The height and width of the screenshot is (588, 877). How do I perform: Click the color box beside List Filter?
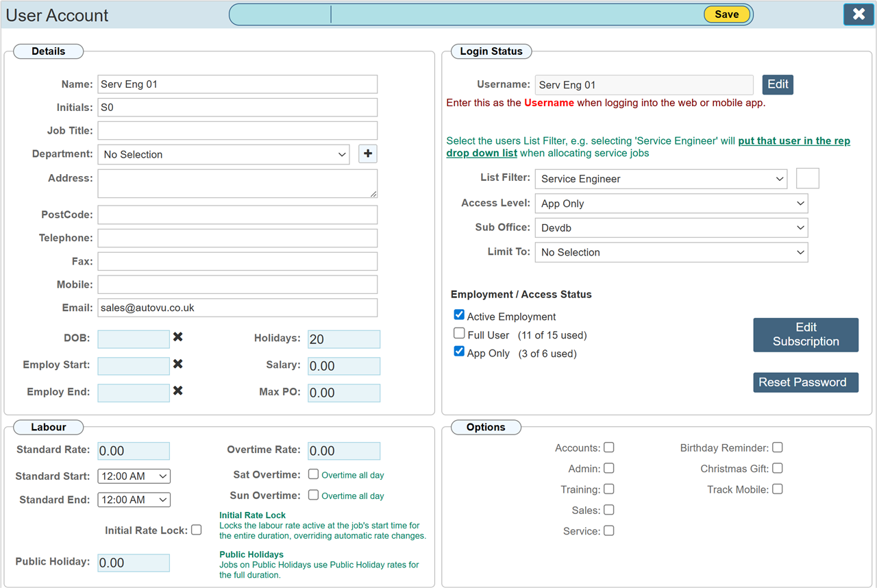coord(807,178)
